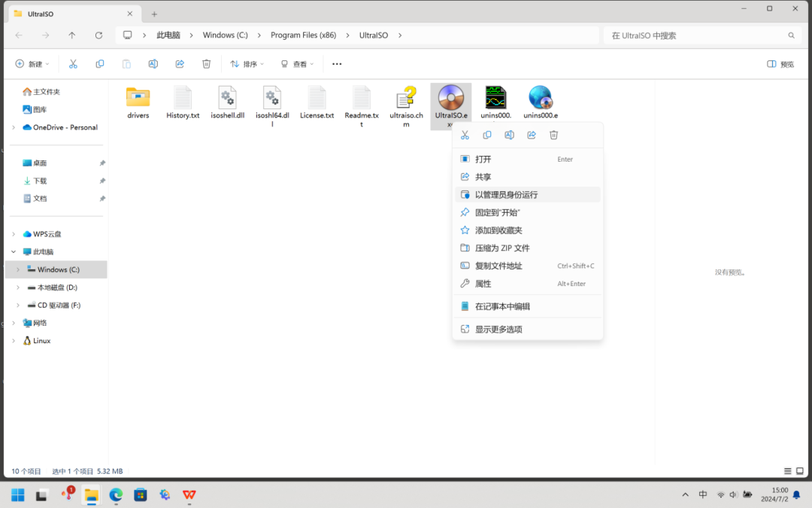Select the isoshl64.dll file icon

tap(272, 97)
